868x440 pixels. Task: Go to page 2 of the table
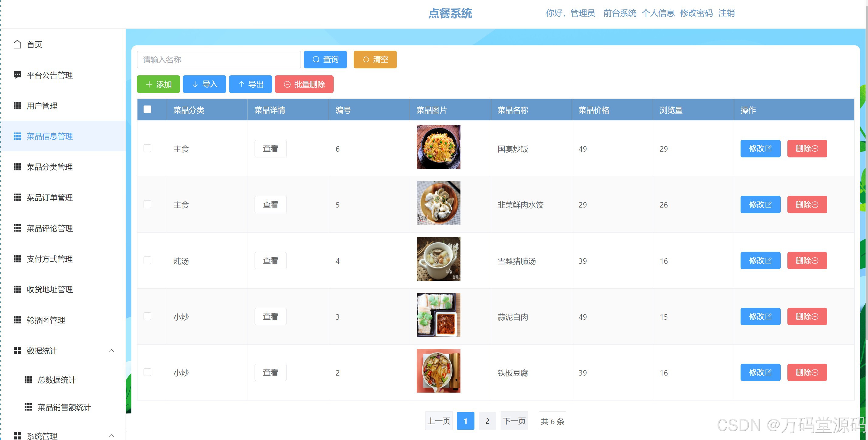487,421
